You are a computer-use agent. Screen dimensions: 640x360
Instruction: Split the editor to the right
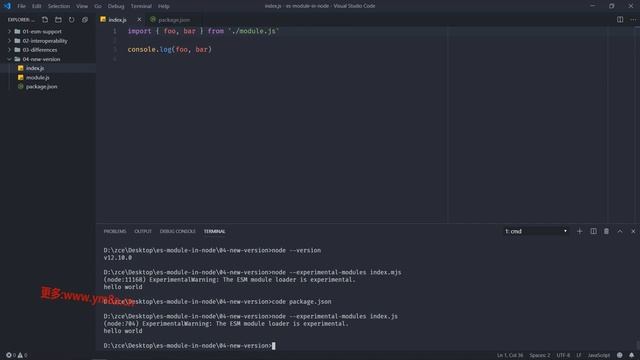620,20
